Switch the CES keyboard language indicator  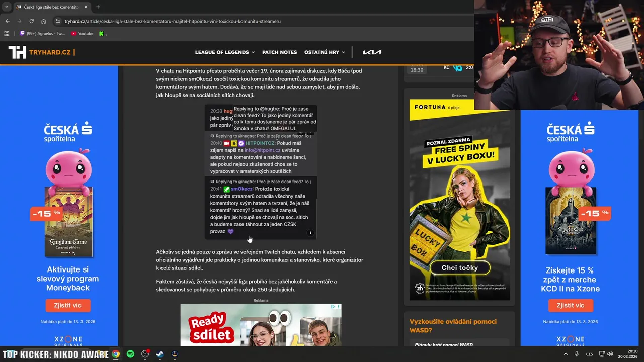coord(590,354)
